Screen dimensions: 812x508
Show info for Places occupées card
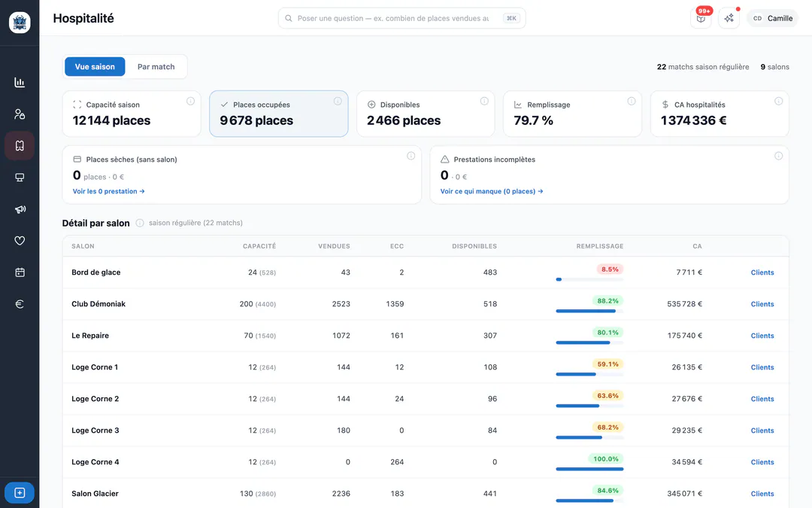coord(338,101)
